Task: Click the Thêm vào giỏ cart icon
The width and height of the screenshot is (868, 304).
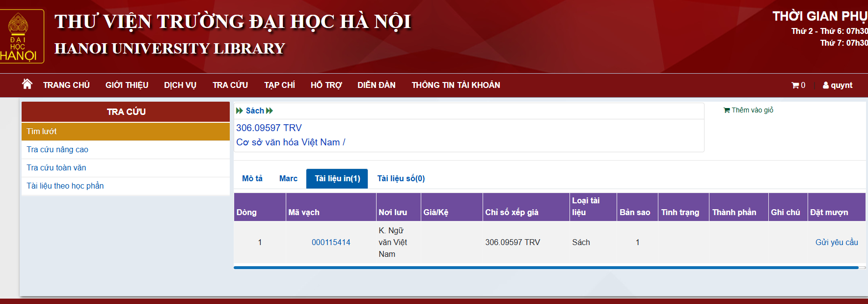Action: (727, 111)
